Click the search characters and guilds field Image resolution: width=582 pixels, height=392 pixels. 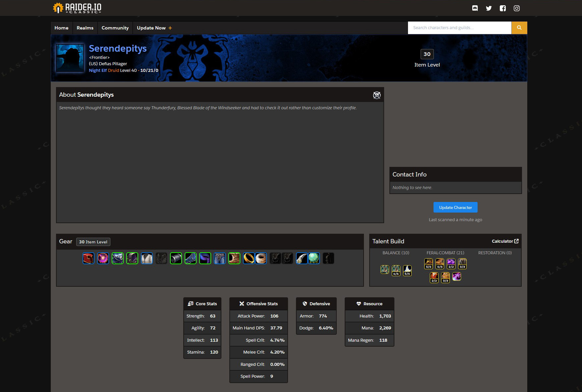pos(460,28)
